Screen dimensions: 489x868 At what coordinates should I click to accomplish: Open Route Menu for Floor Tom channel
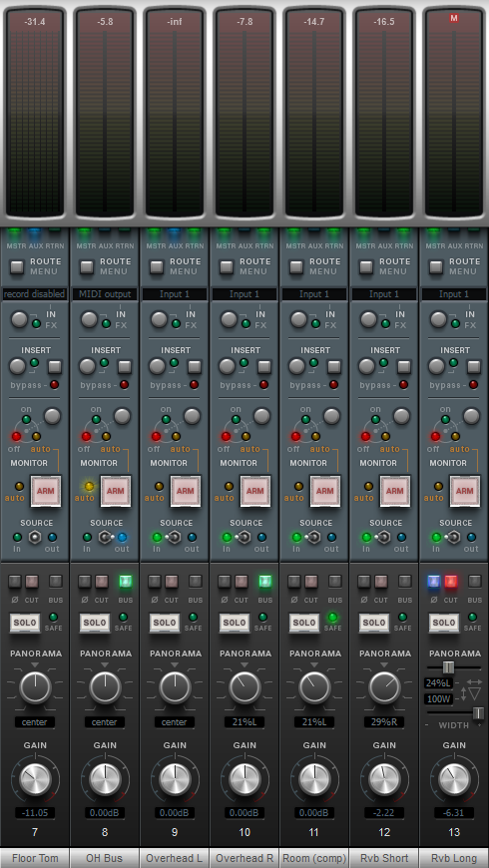pos(17,266)
